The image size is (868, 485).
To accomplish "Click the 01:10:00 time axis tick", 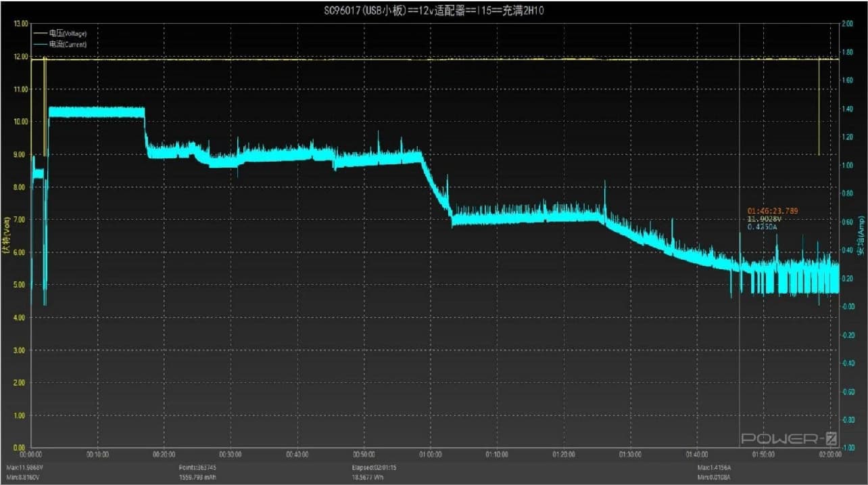I will [498, 455].
